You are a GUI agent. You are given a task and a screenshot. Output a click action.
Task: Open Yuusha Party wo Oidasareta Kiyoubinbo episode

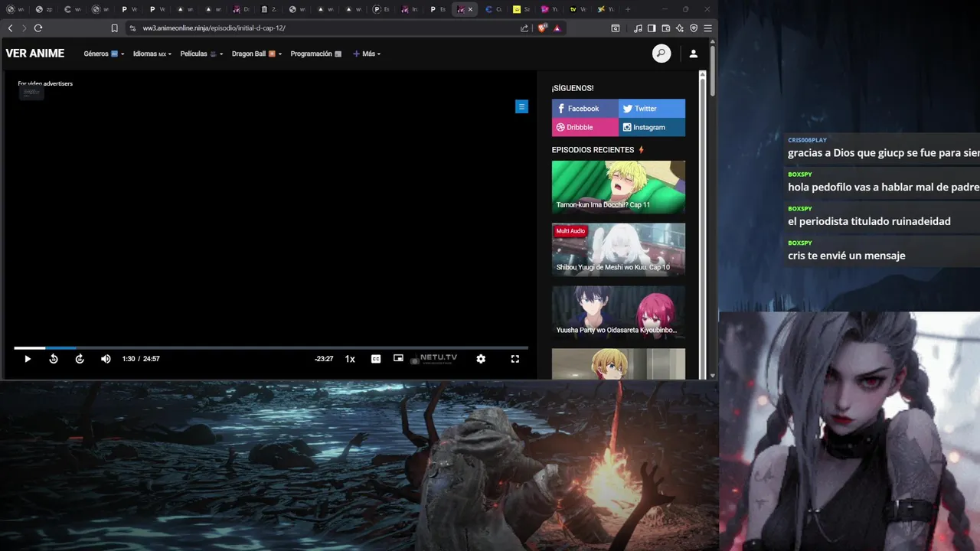tap(619, 312)
